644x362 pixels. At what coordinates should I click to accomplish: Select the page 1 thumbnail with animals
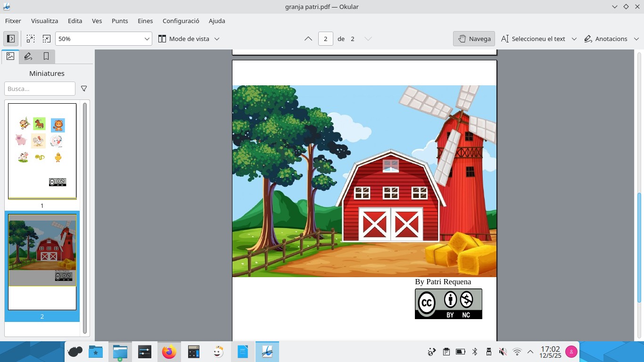[x=42, y=151]
